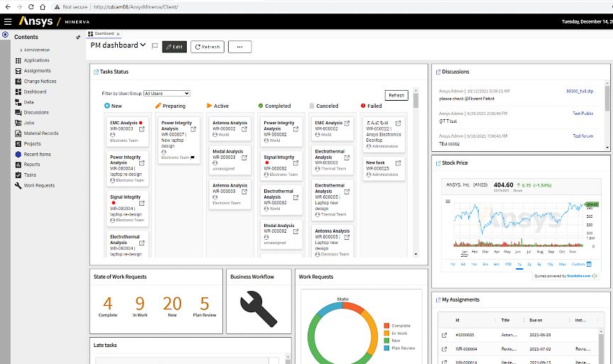This screenshot has width=613, height=364.
Task: Open the Test Public discussion link
Action: [583, 114]
